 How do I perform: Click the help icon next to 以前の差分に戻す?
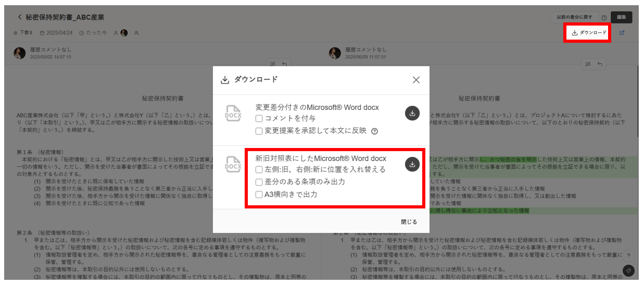point(604,17)
